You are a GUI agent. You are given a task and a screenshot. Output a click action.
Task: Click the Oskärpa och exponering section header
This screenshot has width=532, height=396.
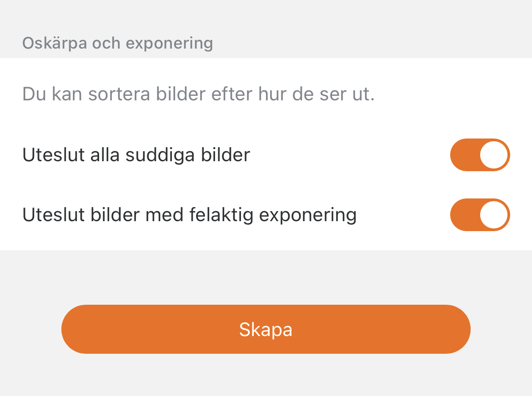tap(117, 43)
